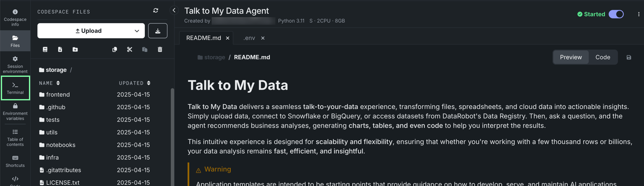Click the refresh codespace files icon
This screenshot has height=186, width=644.
[156, 10]
